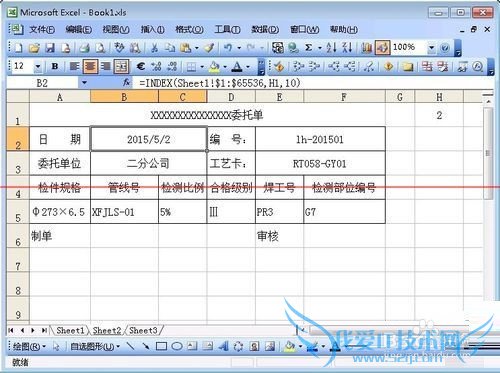
Task: Open a file with the folder icon
Action: (34, 48)
